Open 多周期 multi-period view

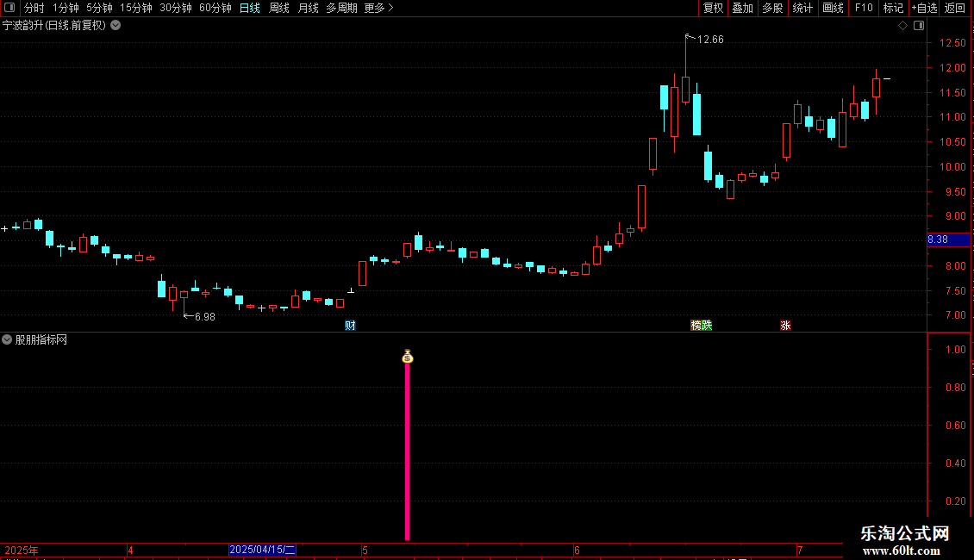tap(341, 8)
